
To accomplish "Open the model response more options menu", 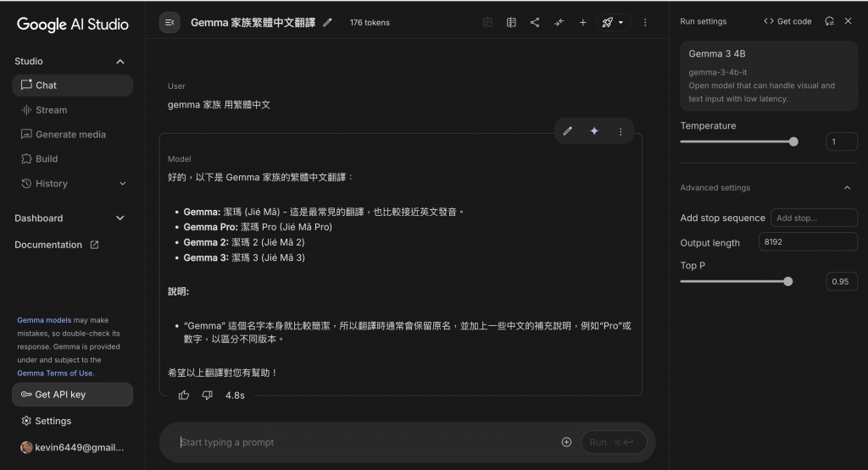I will click(x=620, y=131).
